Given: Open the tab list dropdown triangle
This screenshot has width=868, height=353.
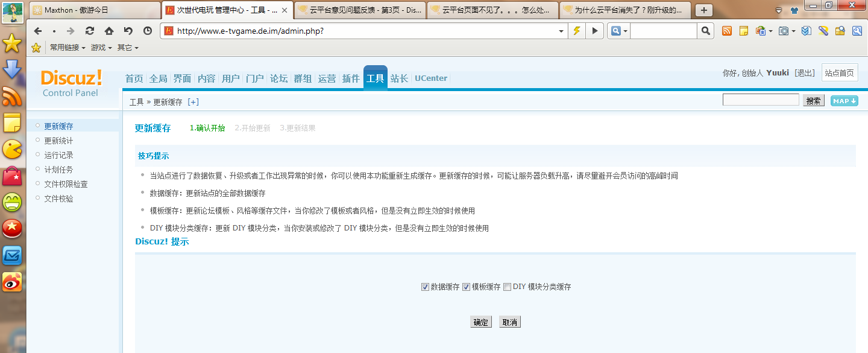Looking at the screenshot, I should 779,11.
